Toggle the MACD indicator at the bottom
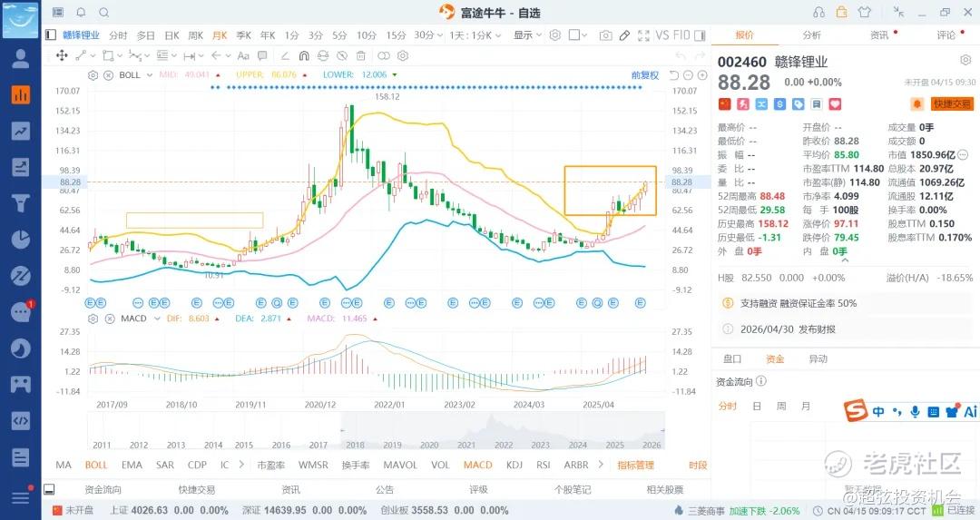Image resolution: width=980 pixels, height=520 pixels. click(x=477, y=465)
